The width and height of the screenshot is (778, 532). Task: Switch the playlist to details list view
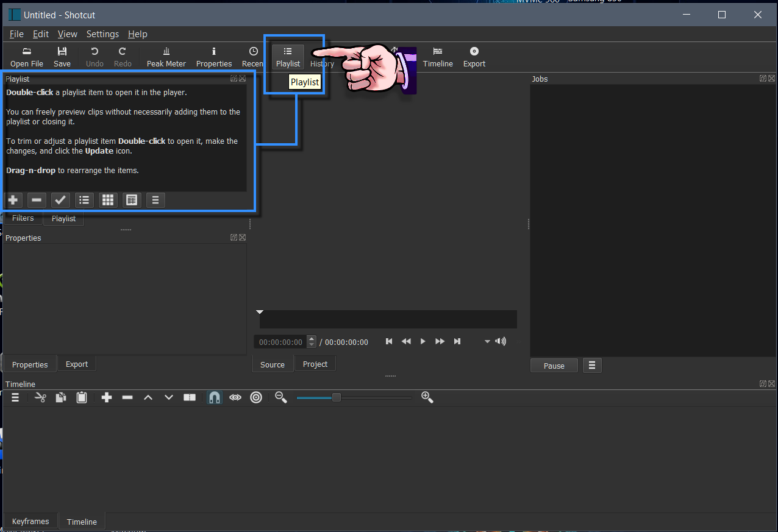point(84,200)
